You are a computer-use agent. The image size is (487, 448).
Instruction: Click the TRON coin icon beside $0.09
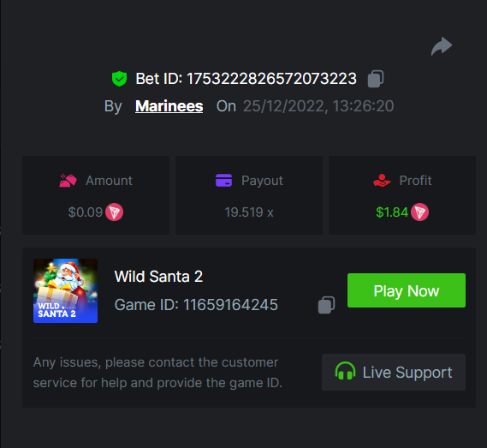click(x=115, y=212)
